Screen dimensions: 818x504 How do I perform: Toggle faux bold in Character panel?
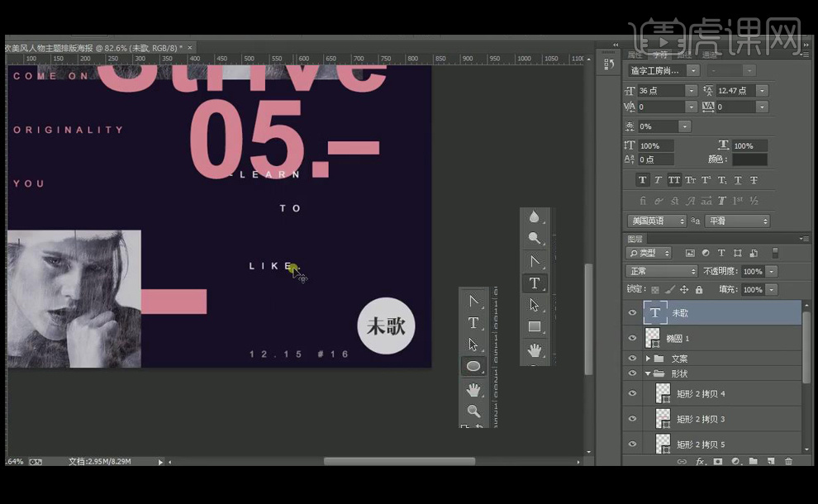(642, 180)
